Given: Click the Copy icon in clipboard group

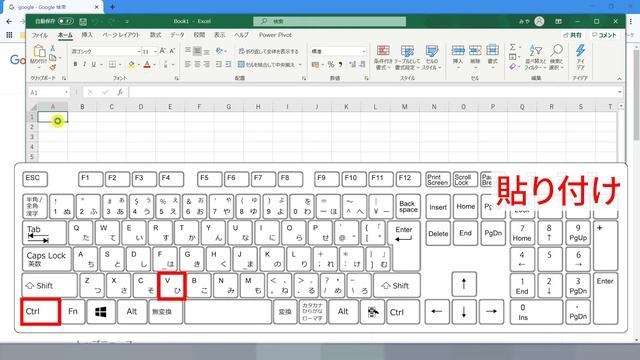Looking at the screenshot, I should point(53,58).
